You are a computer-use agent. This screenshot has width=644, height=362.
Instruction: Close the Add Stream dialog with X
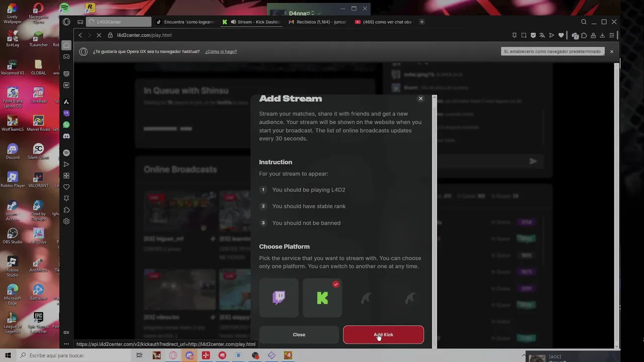point(421,99)
